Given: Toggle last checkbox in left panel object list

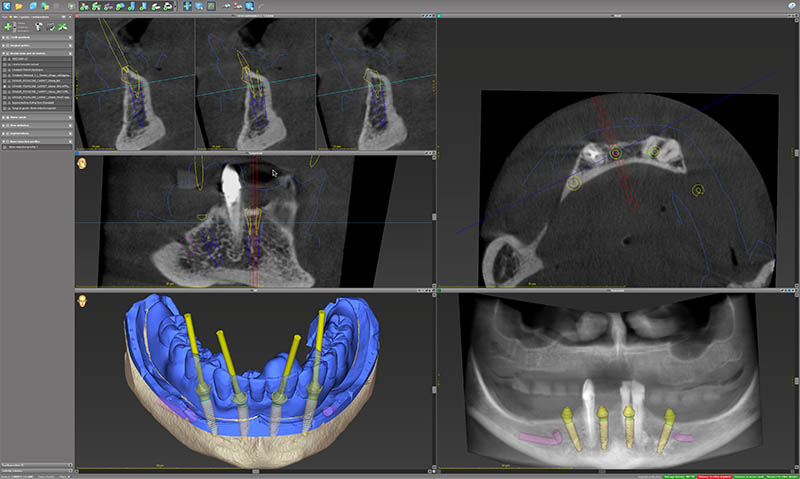Looking at the screenshot, I should (6, 106).
